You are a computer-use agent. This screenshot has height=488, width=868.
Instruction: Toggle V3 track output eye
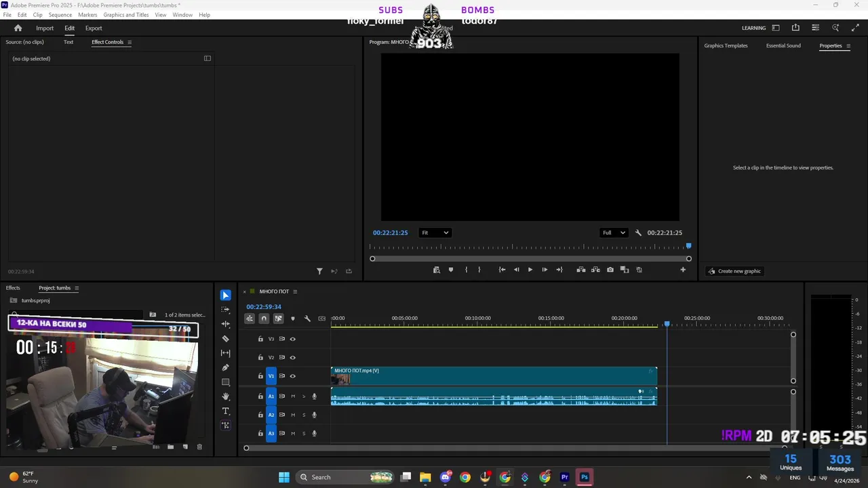293,339
